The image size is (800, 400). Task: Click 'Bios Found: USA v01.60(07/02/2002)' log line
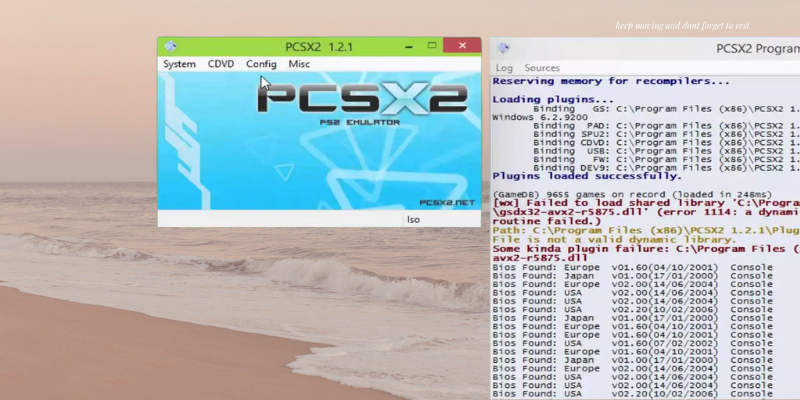point(633,343)
